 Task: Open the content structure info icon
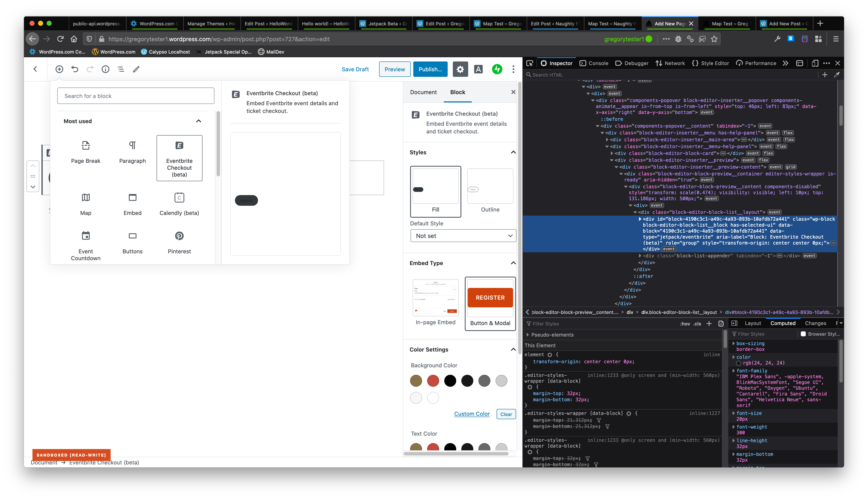[105, 69]
